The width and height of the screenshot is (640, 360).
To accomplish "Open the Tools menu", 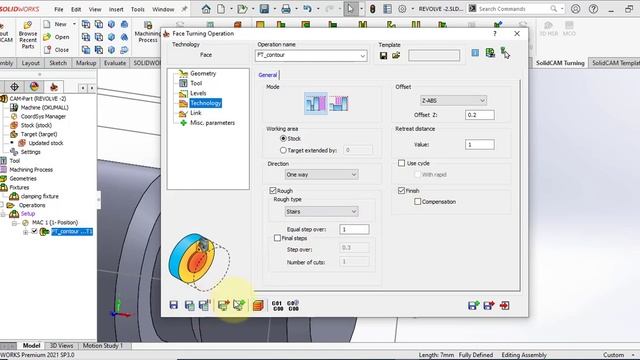I will 138,9.
